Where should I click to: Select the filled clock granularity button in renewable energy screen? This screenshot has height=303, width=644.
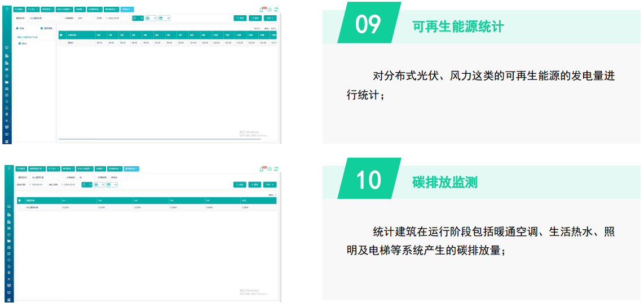[138, 18]
